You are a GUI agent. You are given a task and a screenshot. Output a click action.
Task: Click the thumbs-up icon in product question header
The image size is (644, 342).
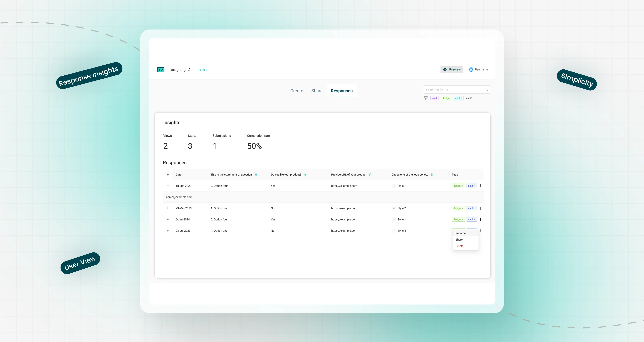tap(305, 175)
